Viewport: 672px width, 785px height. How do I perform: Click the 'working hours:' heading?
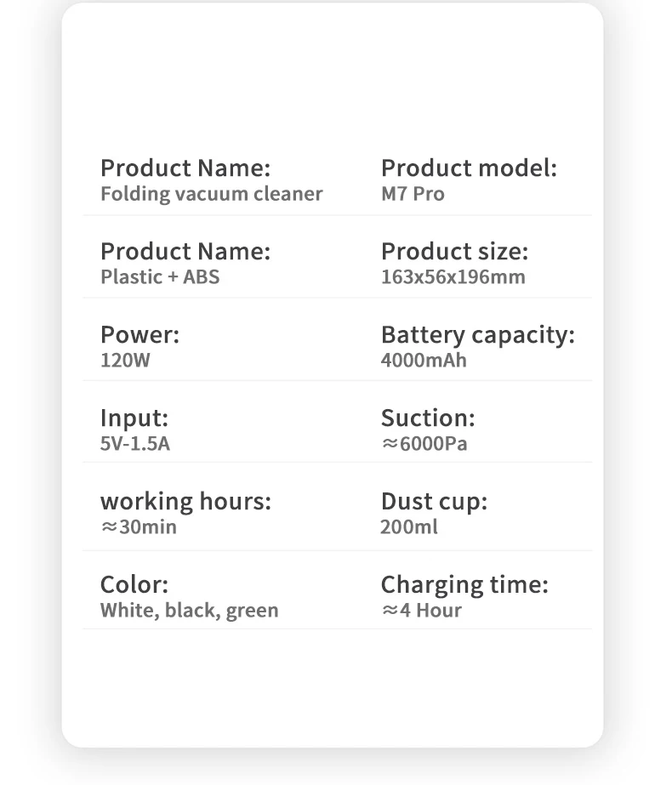185,502
